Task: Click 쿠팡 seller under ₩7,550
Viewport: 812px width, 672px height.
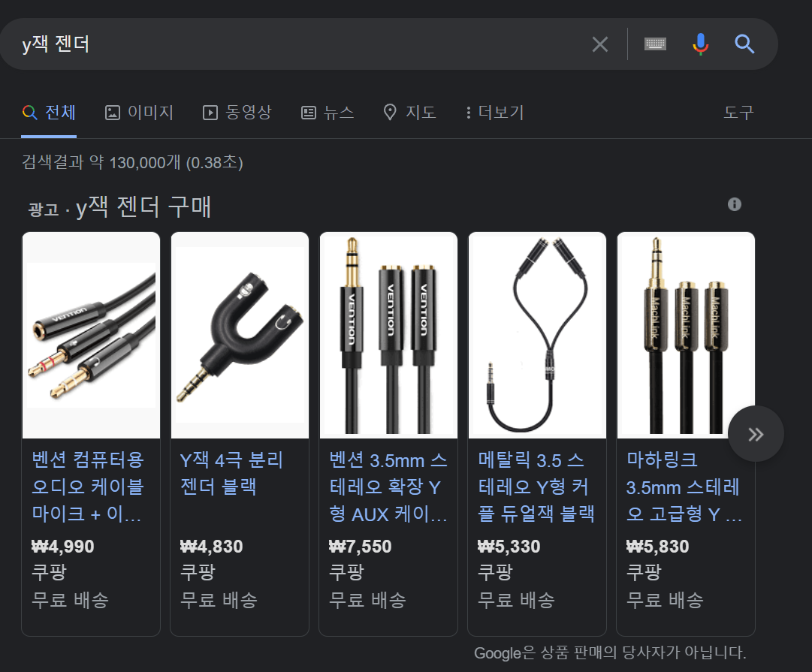Action: (346, 573)
